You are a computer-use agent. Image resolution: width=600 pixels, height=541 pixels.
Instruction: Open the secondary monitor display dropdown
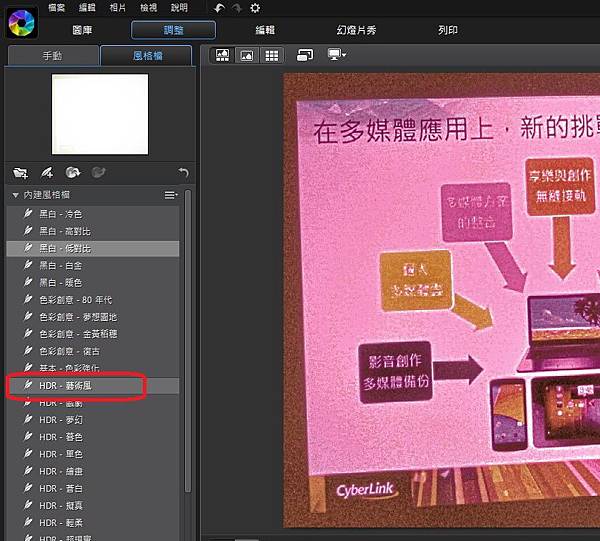click(x=337, y=55)
